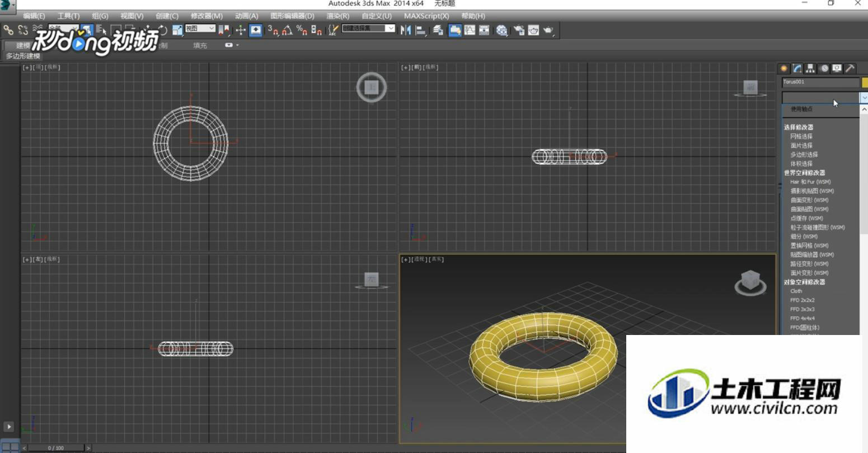Open the named selection sets dropdown
The image size is (868, 453).
pos(369,29)
